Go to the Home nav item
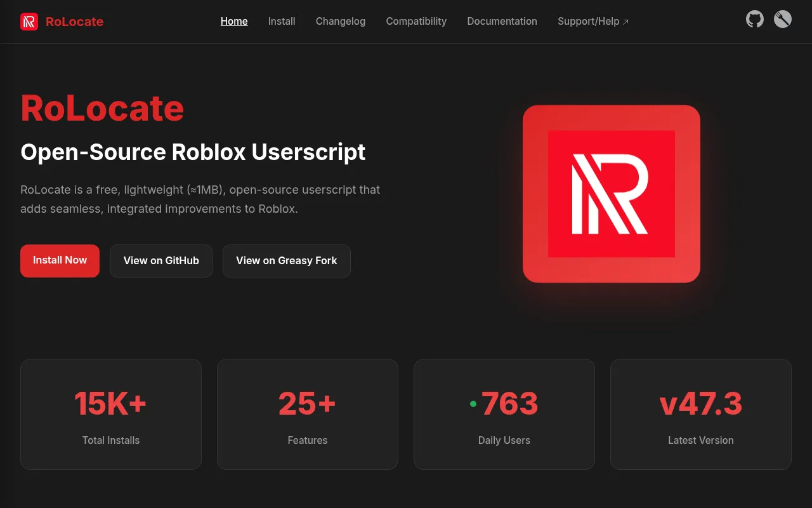This screenshot has height=508, width=812. tap(234, 22)
